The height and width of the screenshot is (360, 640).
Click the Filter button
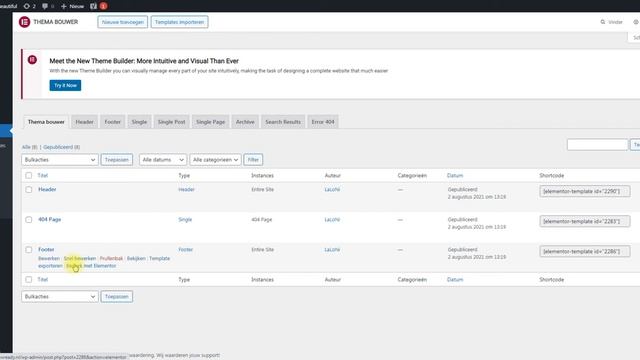click(253, 160)
